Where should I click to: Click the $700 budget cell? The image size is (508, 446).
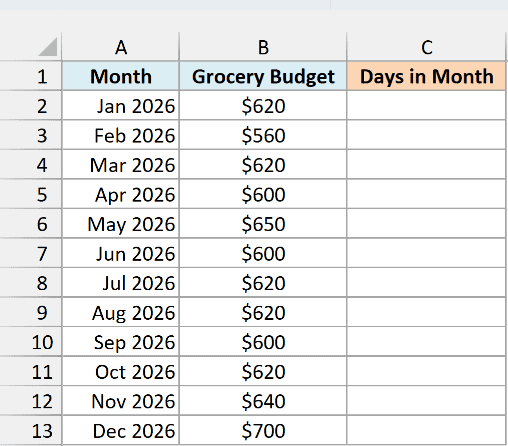pyautogui.click(x=263, y=430)
